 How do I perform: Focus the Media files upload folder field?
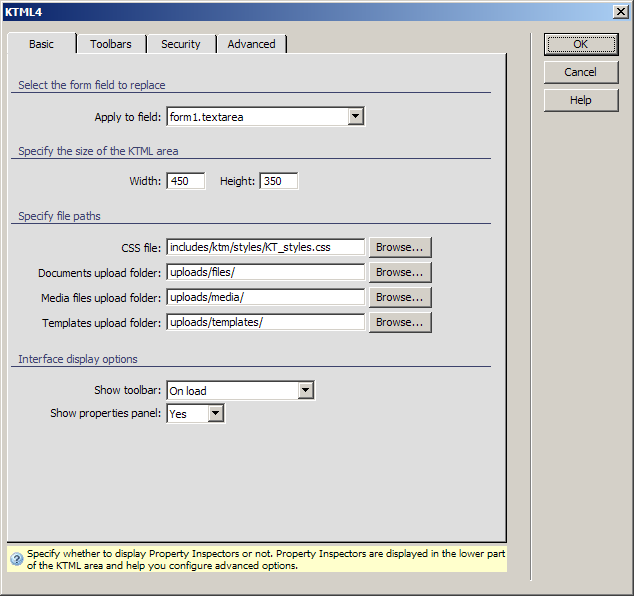tap(266, 297)
